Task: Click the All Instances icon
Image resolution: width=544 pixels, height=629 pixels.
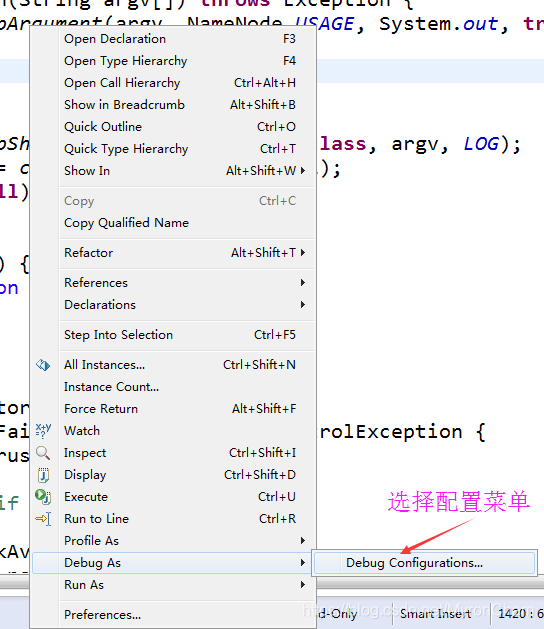Action: [43, 365]
